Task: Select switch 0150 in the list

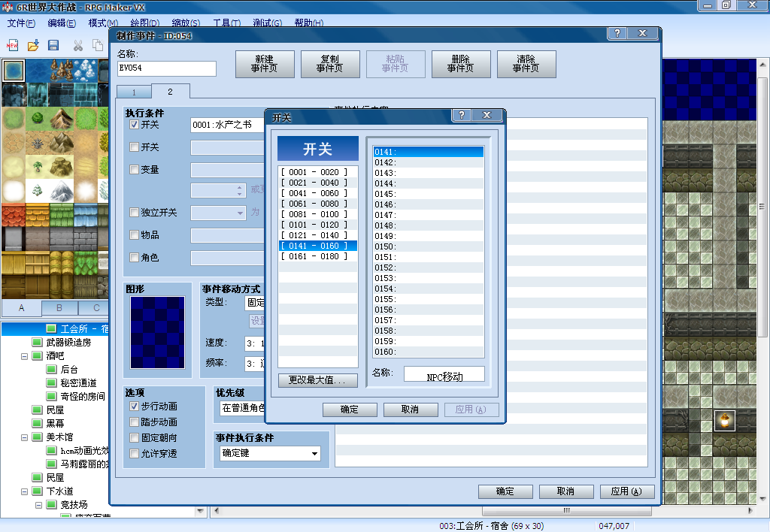Action: [428, 247]
